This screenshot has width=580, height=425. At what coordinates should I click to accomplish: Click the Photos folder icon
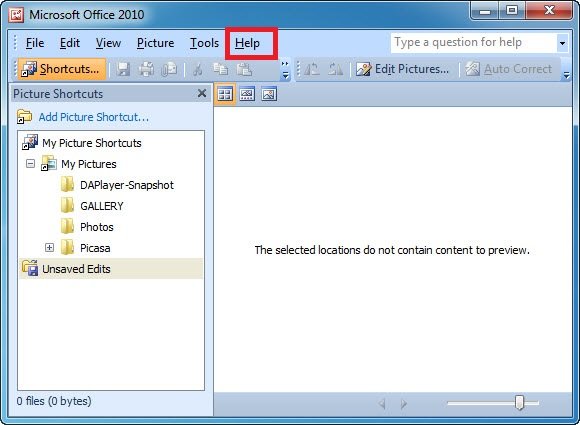click(x=67, y=226)
